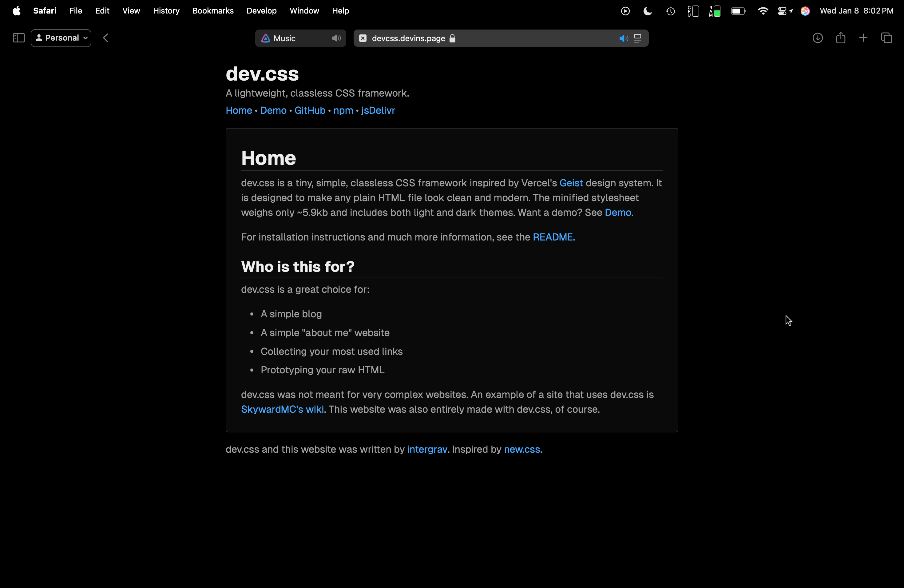Viewport: 904px width, 588px height.
Task: Open the RAM monitor in the menu bar
Action: (x=715, y=11)
